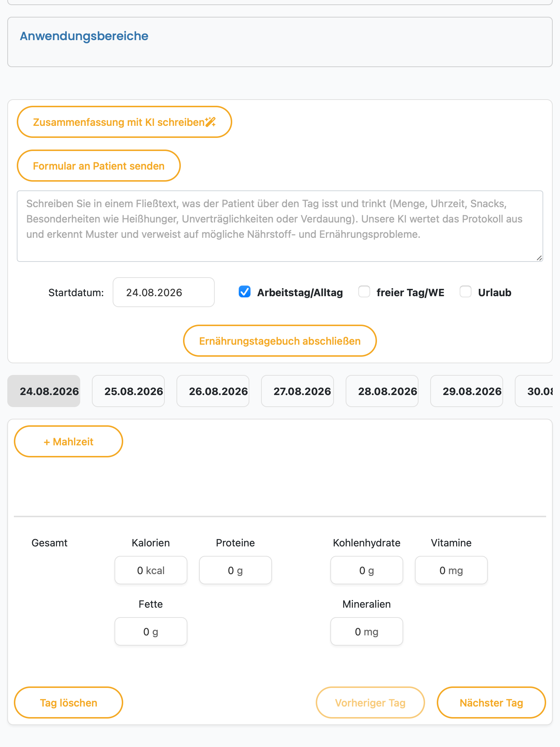Add a meal with + Mahlzeit
Screen dimensions: 560x747
click(x=69, y=441)
